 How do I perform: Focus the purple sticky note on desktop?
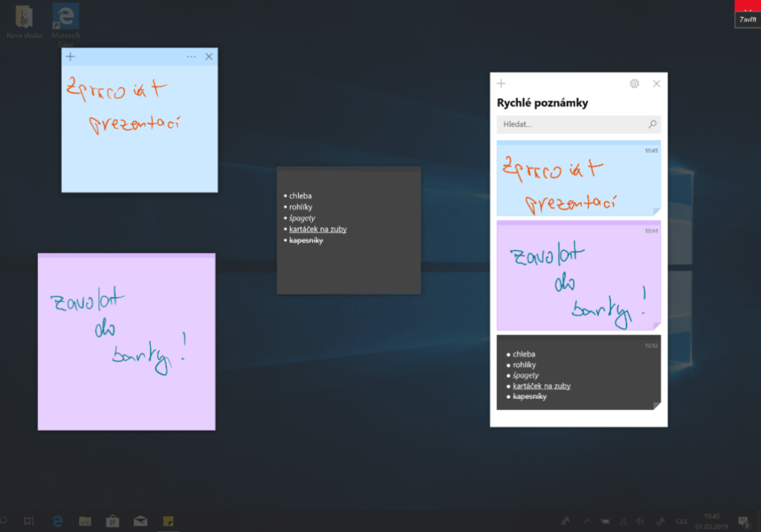tap(126, 342)
